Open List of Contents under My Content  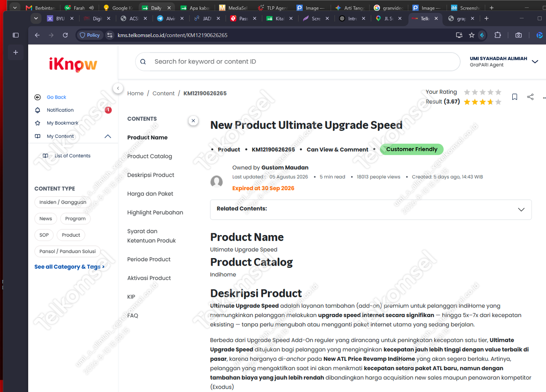tap(73, 156)
